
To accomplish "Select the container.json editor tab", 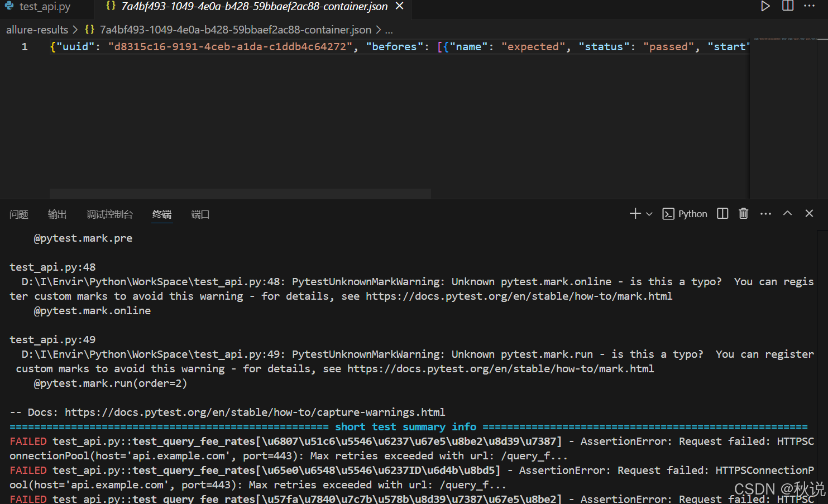I will click(x=254, y=7).
